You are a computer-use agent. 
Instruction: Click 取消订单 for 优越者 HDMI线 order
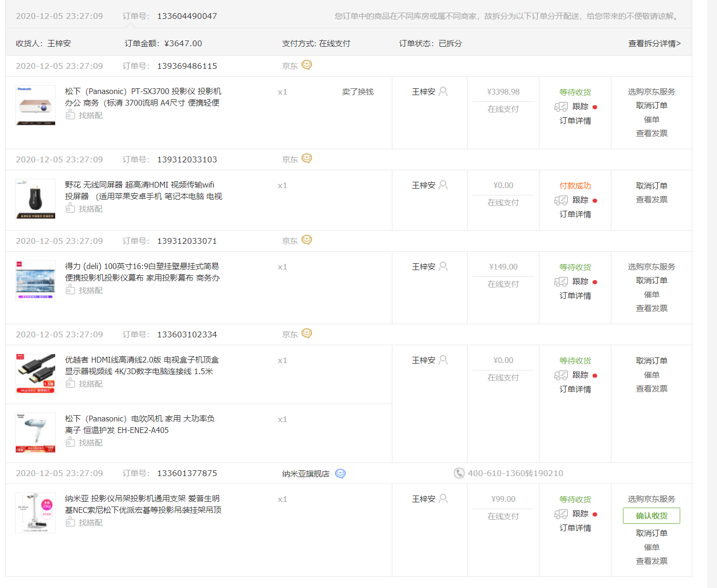(652, 361)
